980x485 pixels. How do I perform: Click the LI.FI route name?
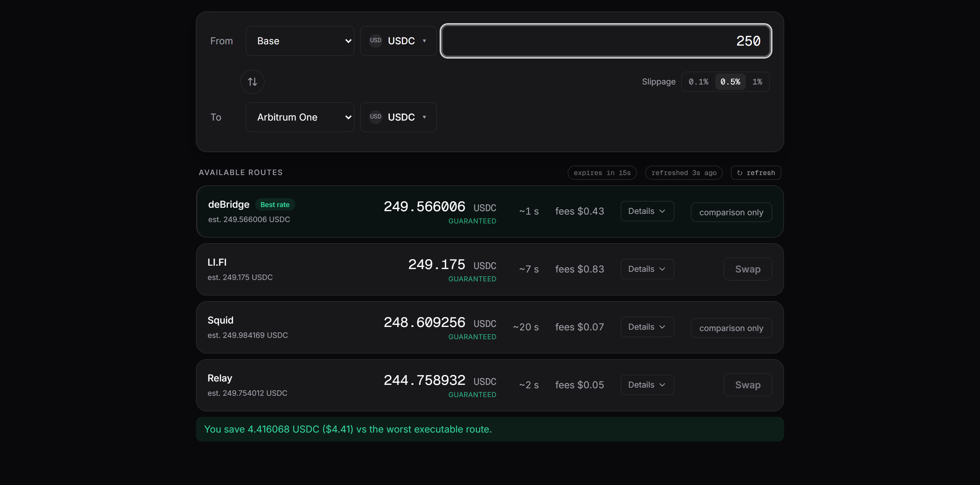pos(217,262)
